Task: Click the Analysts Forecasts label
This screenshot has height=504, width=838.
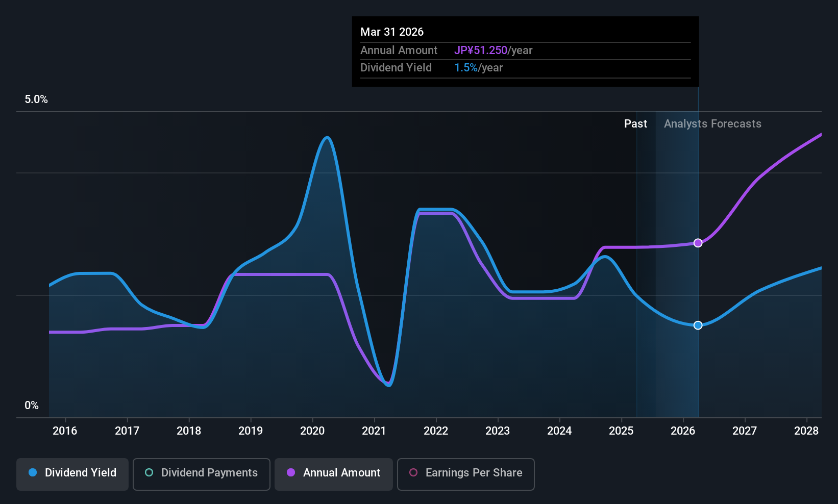Action: (x=712, y=124)
